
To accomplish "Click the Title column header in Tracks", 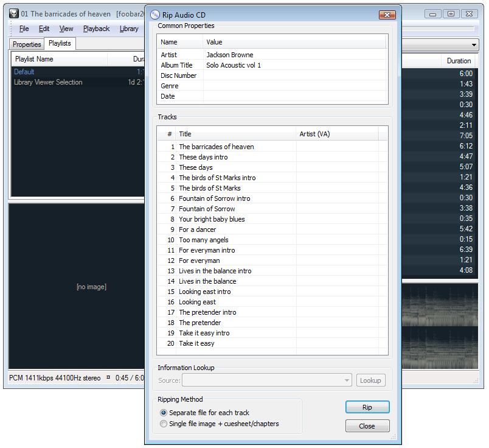I will [x=235, y=134].
